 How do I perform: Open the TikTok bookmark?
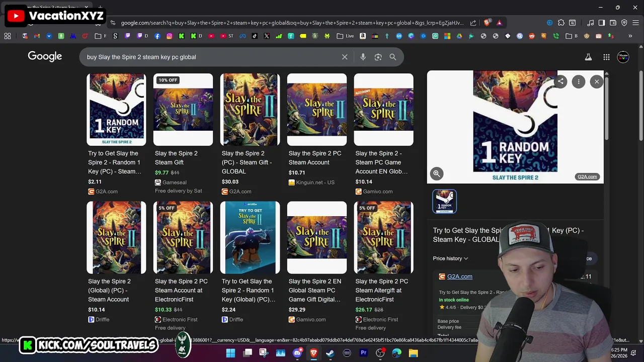[255, 36]
